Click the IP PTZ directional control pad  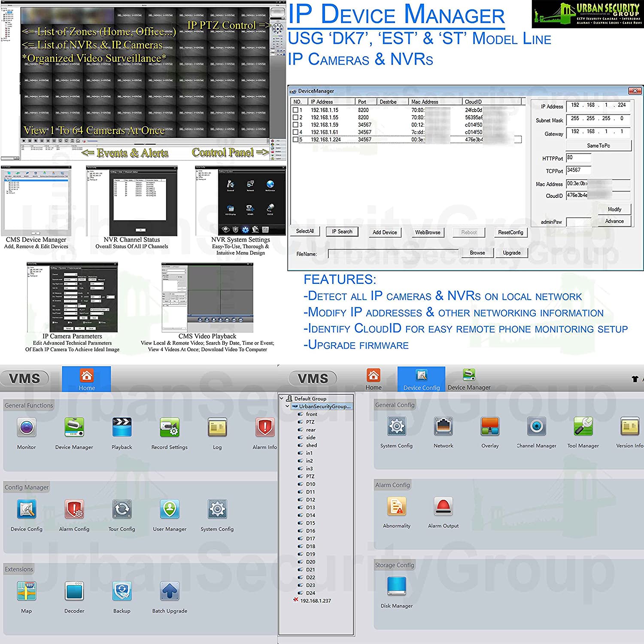[278, 28]
